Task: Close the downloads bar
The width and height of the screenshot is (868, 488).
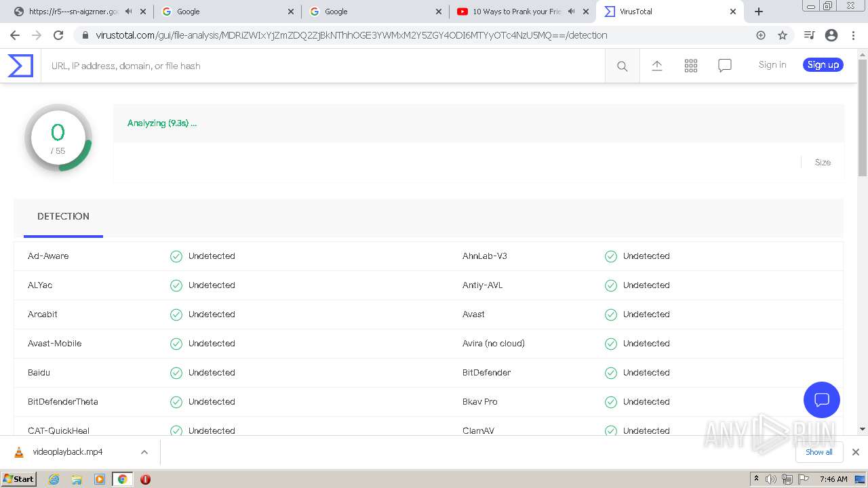Action: click(856, 452)
